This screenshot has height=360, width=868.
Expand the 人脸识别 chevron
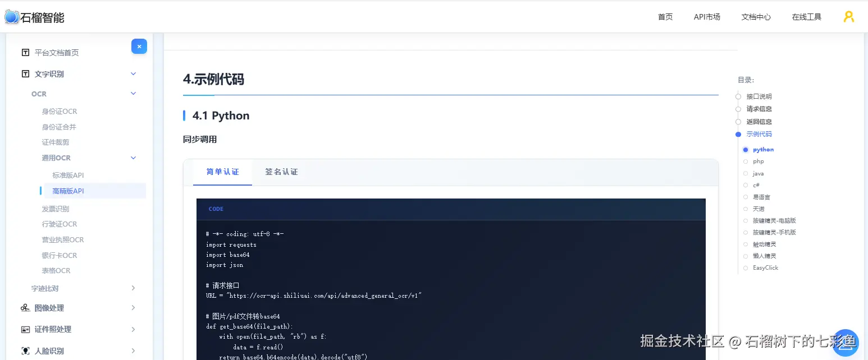point(133,351)
